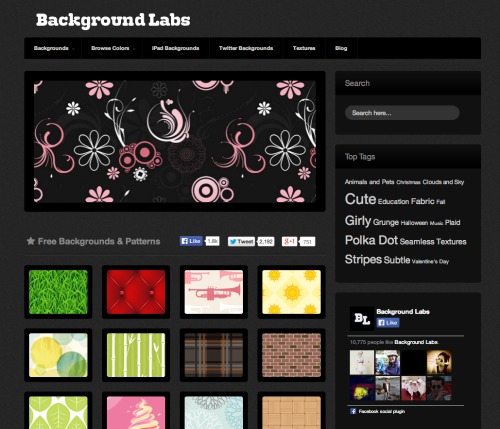Select the Fall tag
The width and height of the screenshot is (500, 429).
tap(441, 202)
